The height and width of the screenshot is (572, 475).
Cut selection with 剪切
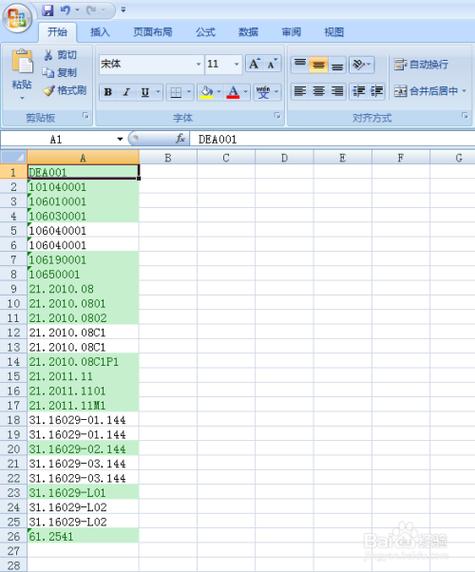point(60,55)
